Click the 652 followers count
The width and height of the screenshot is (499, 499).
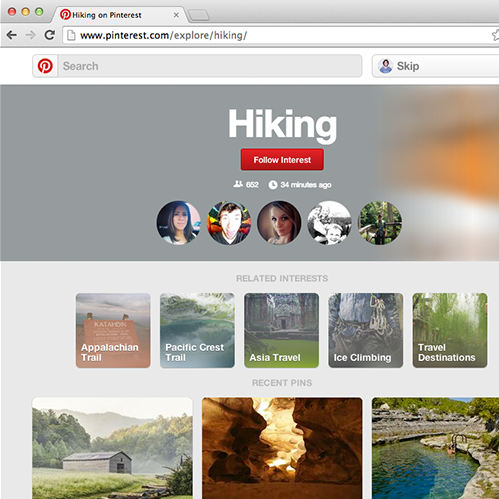tap(252, 185)
